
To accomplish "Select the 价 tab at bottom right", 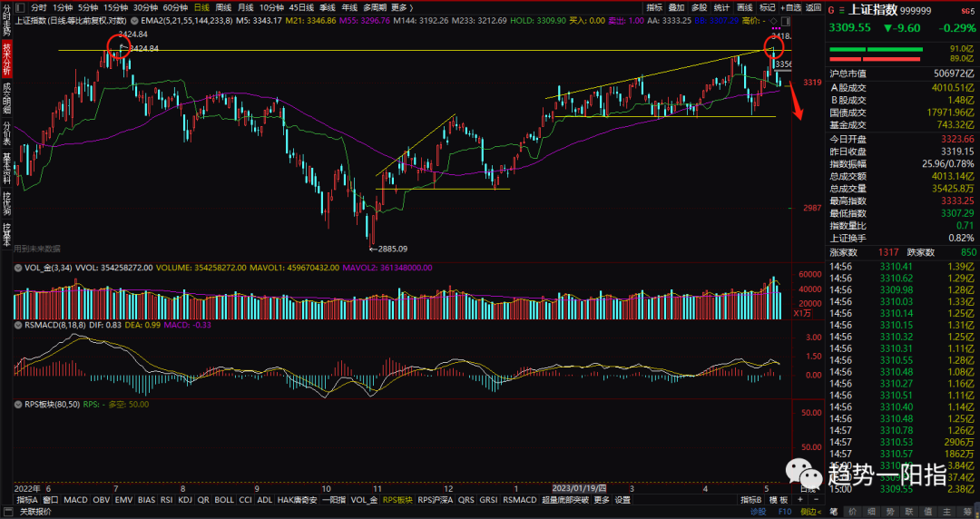I will [853, 512].
